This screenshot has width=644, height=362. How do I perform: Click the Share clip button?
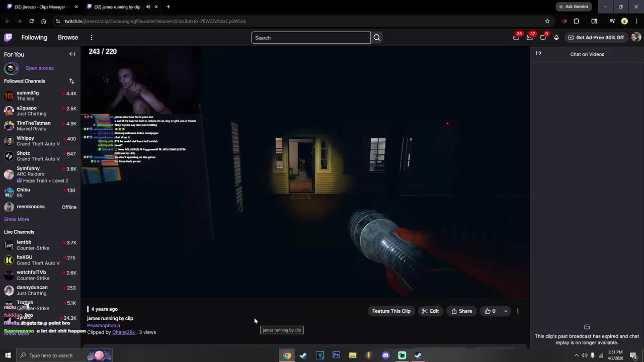pyautogui.click(x=461, y=311)
